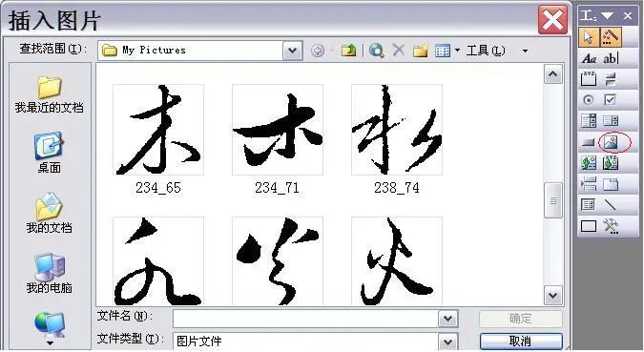Click the My Pictures folder name text
Viewport: 644px width, 352px height.
(154, 51)
